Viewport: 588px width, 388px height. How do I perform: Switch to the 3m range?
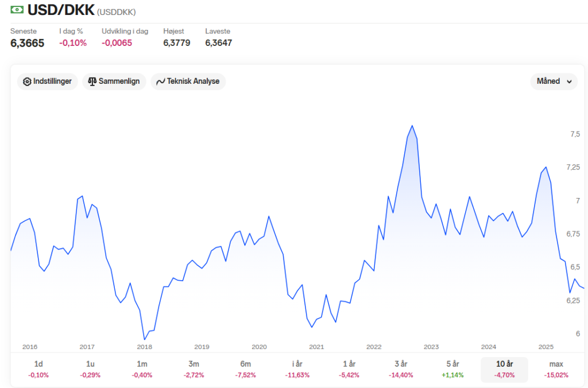tap(194, 369)
